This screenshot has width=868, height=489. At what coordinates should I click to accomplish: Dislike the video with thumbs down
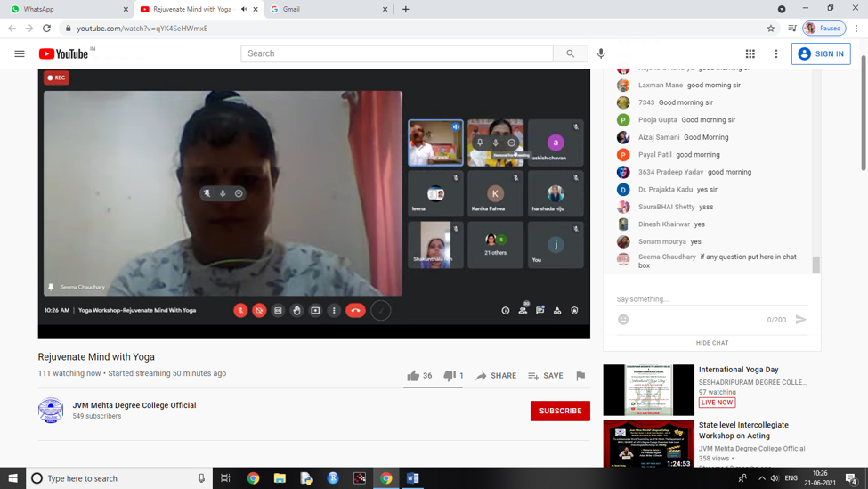453,376
